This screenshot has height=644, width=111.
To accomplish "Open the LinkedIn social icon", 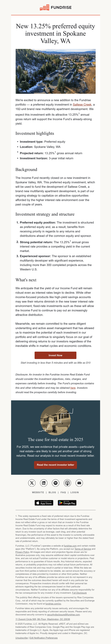I will [44, 483].
